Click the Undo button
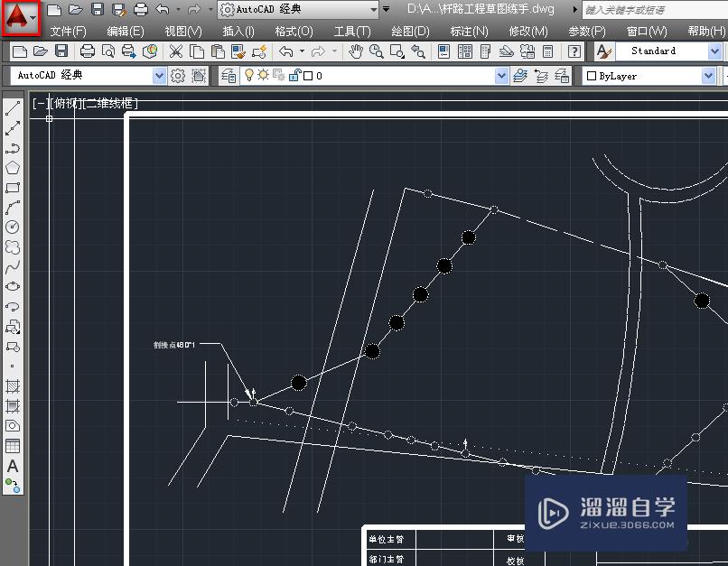The image size is (728, 566). tap(286, 51)
